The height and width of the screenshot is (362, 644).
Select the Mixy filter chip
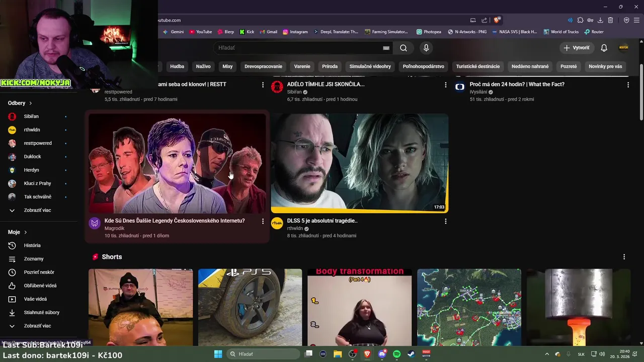pos(227,66)
